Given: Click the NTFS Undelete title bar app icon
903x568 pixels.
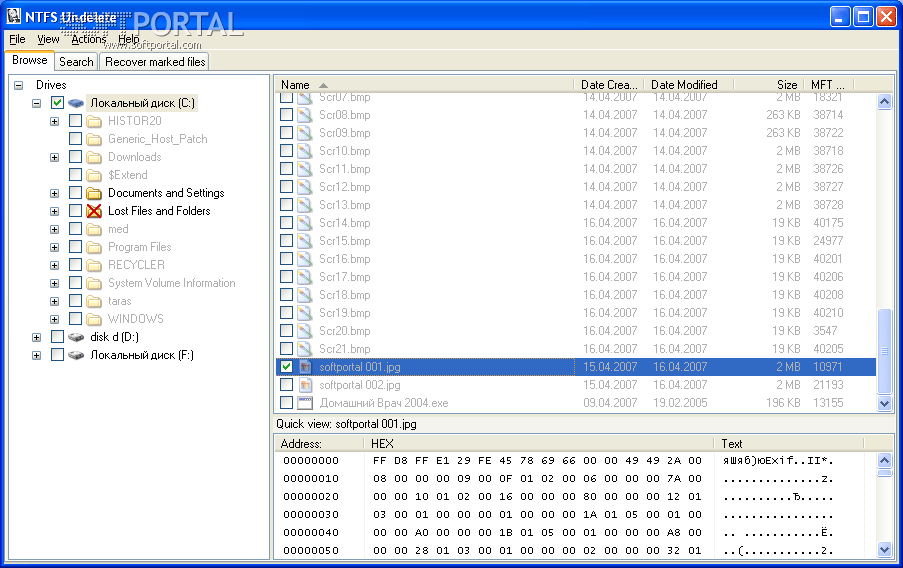Looking at the screenshot, I should click(x=14, y=16).
